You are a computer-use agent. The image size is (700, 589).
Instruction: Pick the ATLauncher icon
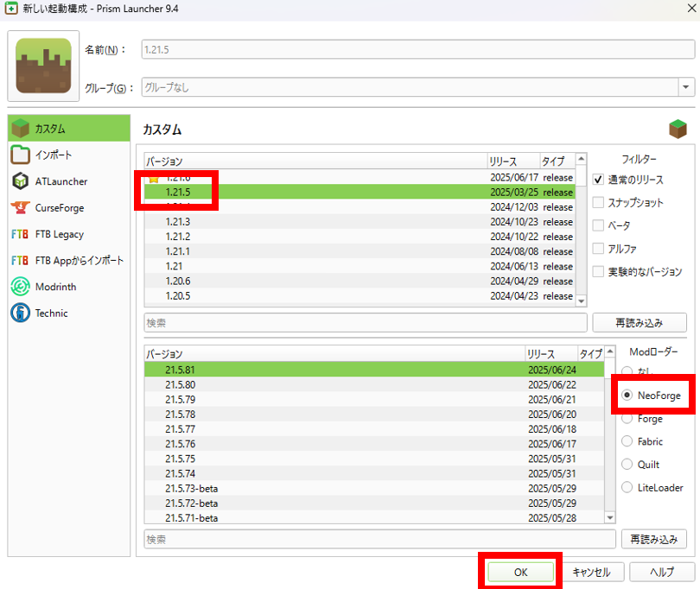click(x=20, y=181)
